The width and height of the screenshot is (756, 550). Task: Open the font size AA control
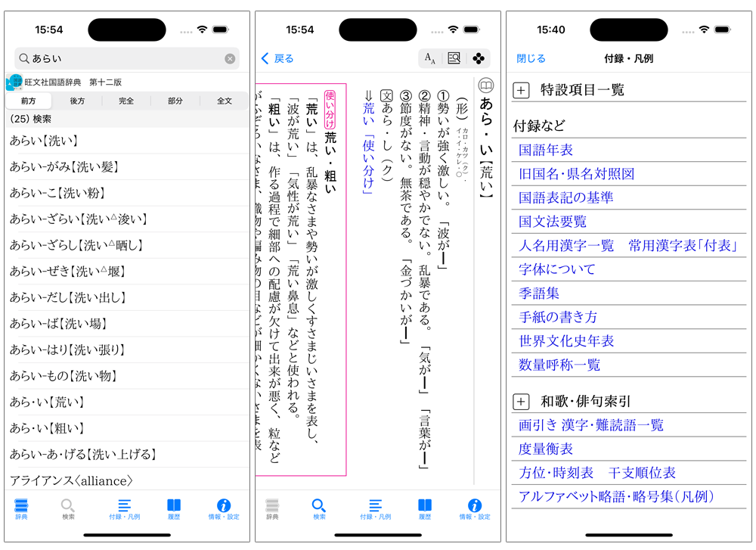click(429, 58)
